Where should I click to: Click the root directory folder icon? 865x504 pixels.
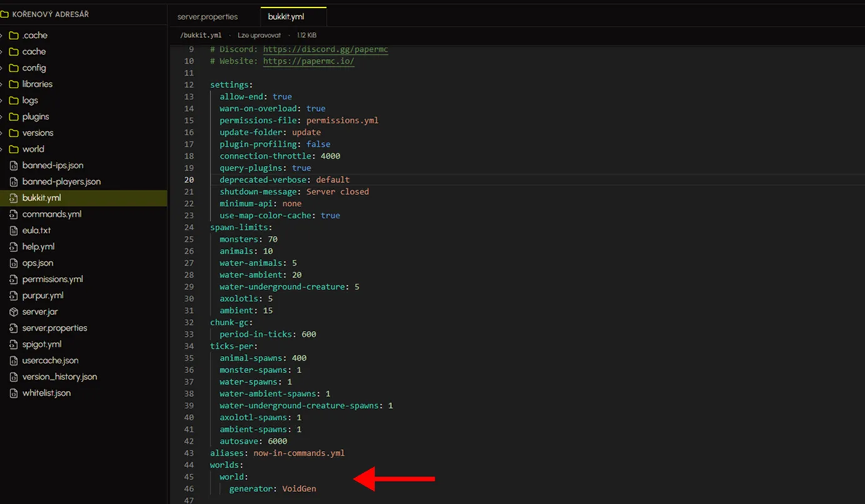[4, 14]
